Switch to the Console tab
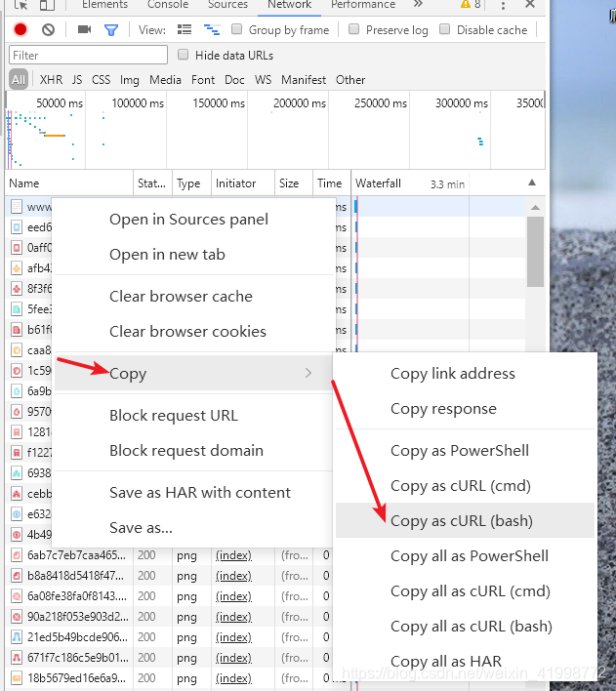Image resolution: width=616 pixels, height=691 pixels. [x=168, y=5]
